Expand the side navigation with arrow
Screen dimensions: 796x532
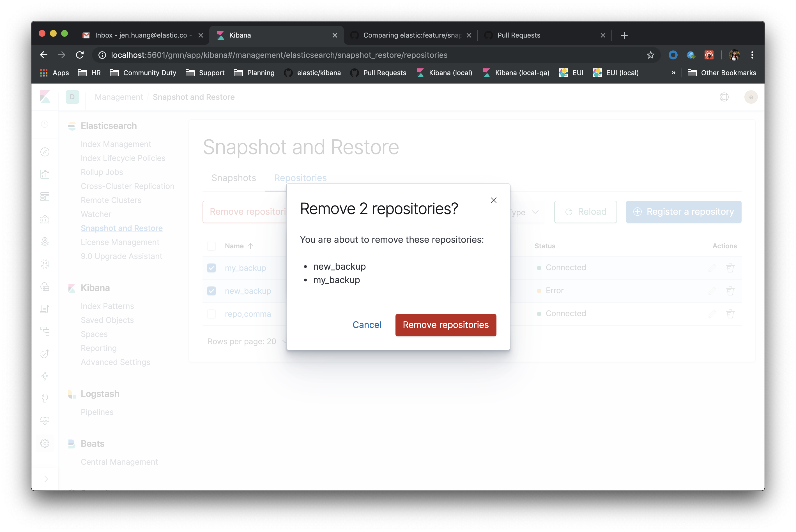pos(45,479)
